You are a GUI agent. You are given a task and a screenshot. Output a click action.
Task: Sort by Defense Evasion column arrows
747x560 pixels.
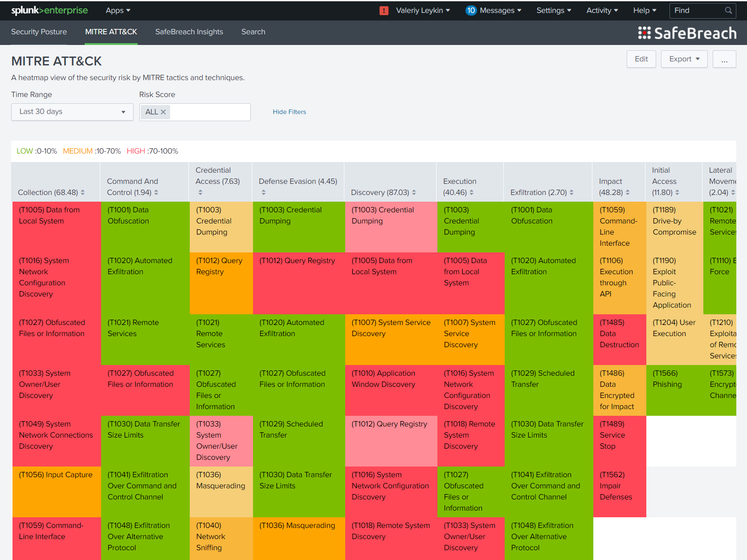264,192
